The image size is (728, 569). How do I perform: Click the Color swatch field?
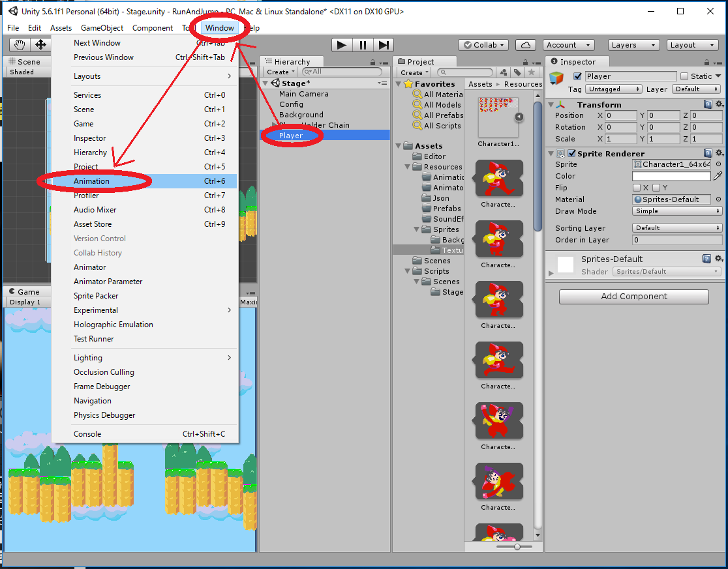coord(671,176)
